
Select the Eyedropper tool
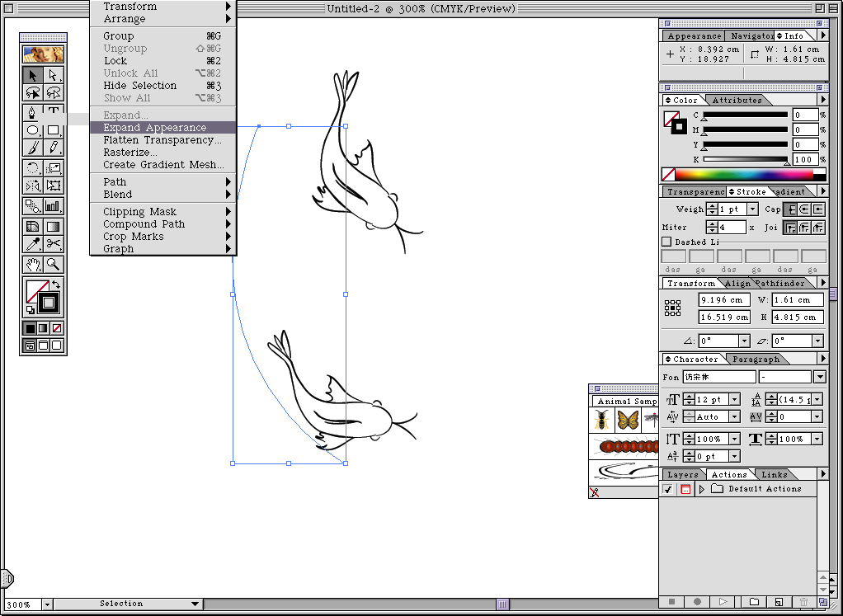33,244
